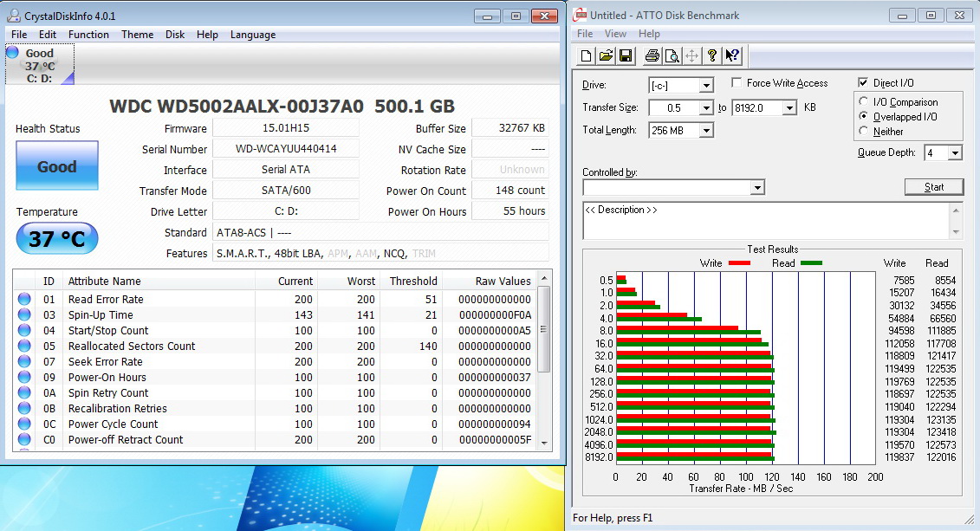Click the Firmware field 15.01H15
The image size is (980, 531).
tap(286, 128)
